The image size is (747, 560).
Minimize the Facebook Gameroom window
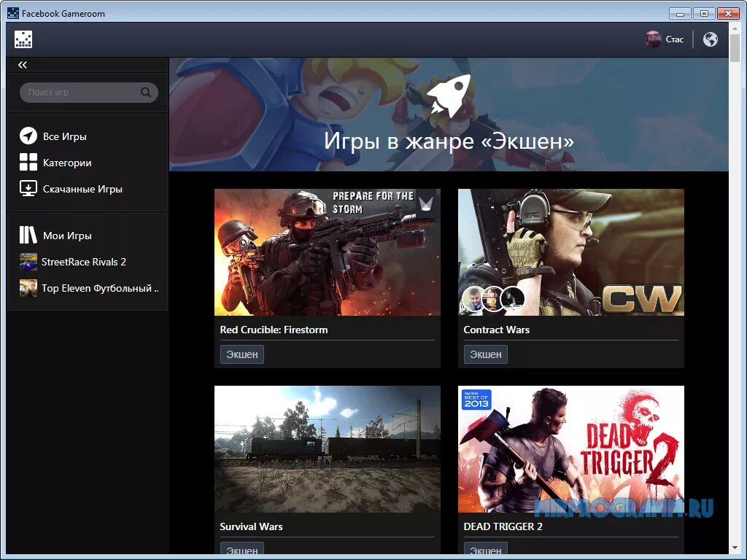[x=680, y=13]
